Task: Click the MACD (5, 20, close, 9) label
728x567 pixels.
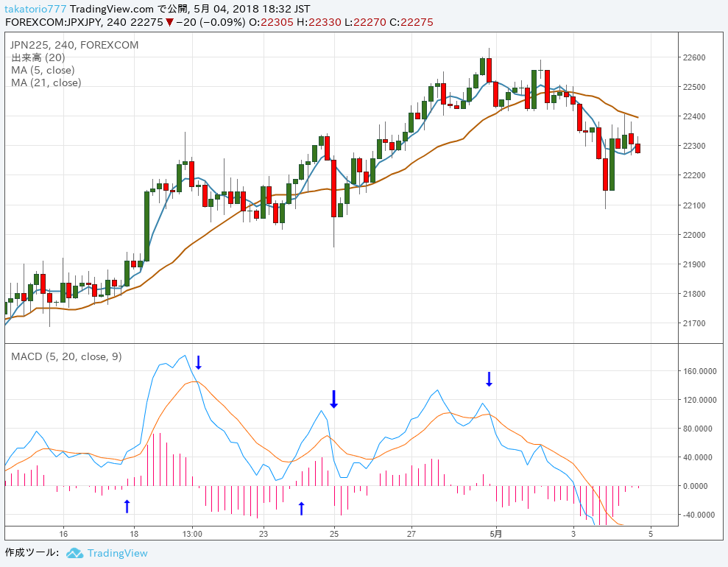Action: point(66,356)
